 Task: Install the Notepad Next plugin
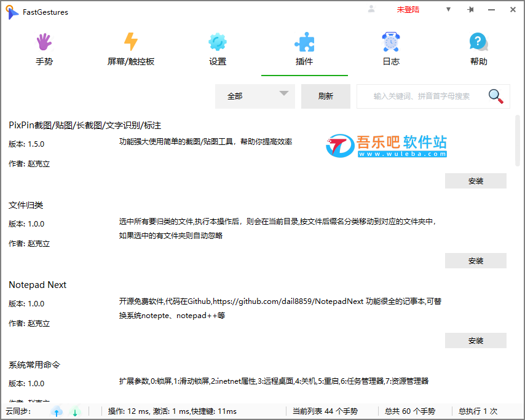click(476, 340)
